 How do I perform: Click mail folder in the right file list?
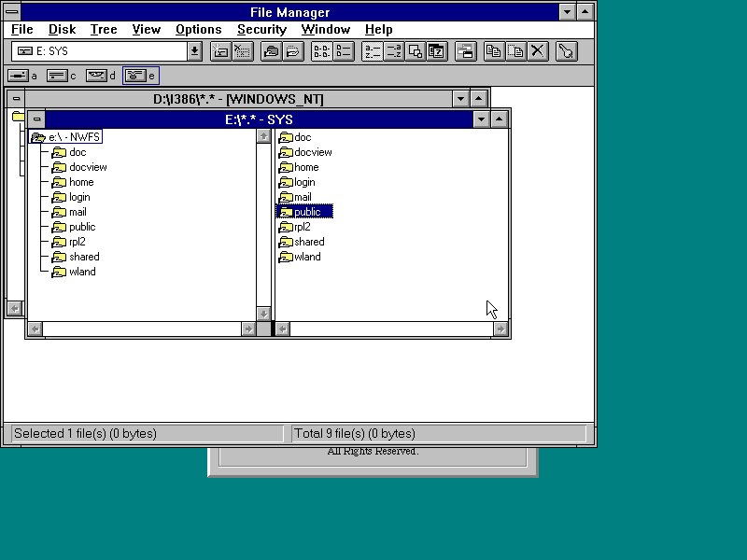coord(295,197)
